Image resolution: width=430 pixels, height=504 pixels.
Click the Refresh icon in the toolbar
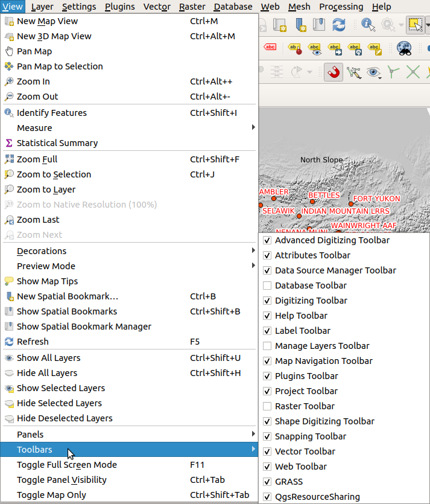tap(339, 25)
